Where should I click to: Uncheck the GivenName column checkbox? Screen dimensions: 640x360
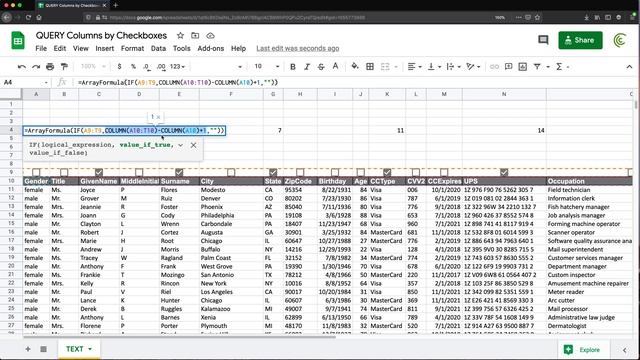click(x=99, y=172)
